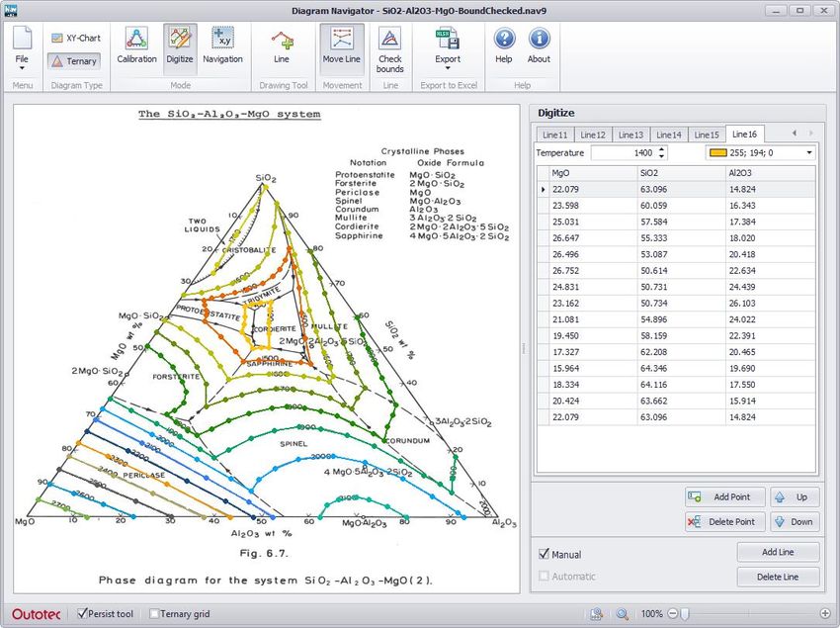Increase Temperature with the up stepper
Screen dimensions: 840x628
pos(661,149)
